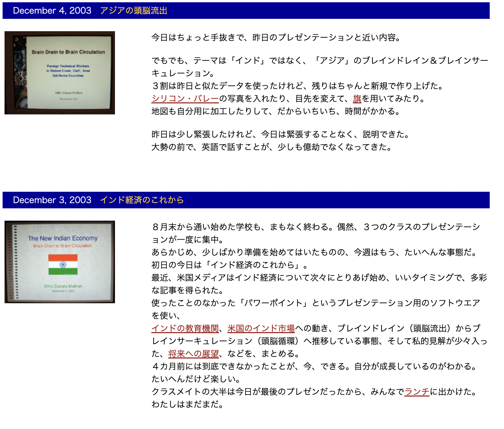
Task: Follow the シリコン・バレー link
Action: click(x=185, y=98)
